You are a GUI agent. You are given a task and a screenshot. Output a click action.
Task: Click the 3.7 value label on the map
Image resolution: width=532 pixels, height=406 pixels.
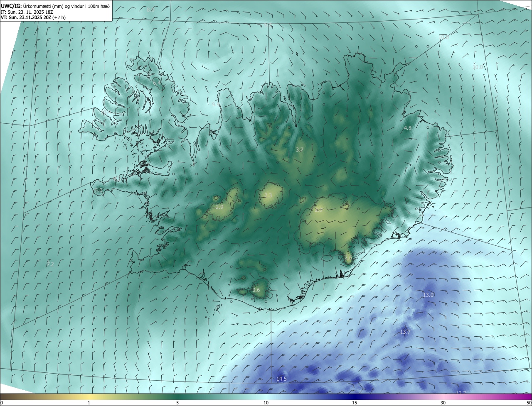[x=300, y=149]
